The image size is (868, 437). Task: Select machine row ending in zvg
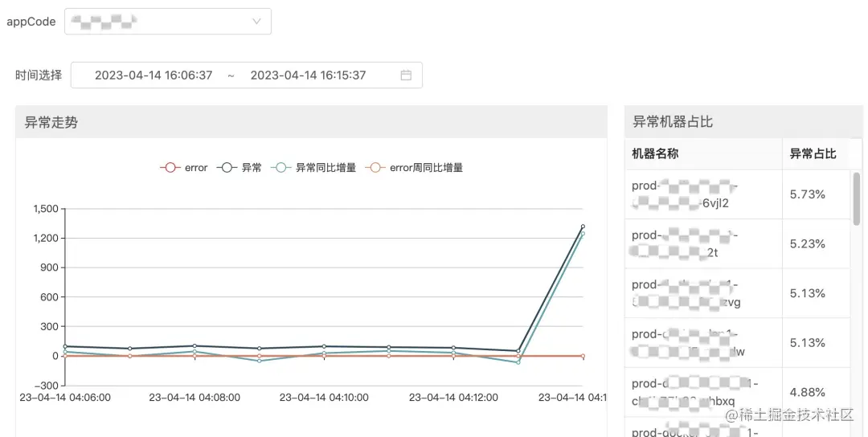point(737,293)
